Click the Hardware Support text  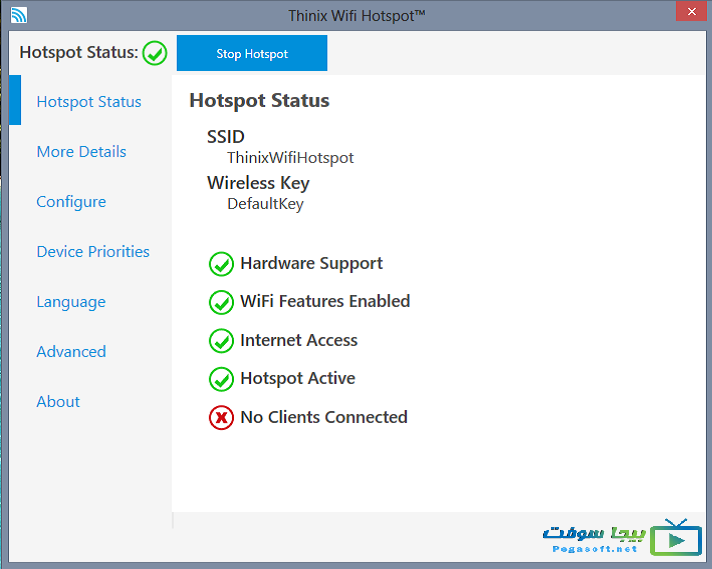pos(312,263)
